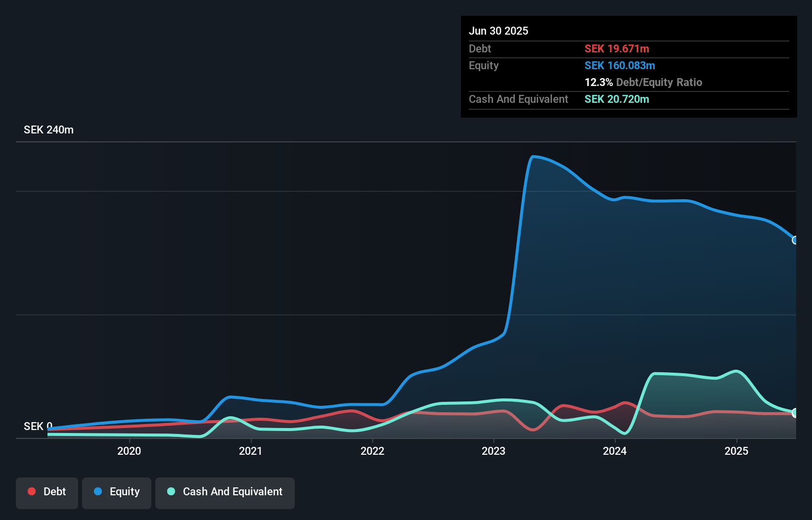Click the Cash line endpoint marker

click(794, 412)
